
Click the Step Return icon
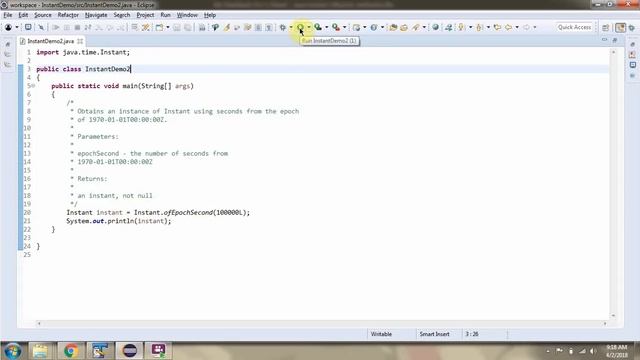pyautogui.click(x=120, y=27)
